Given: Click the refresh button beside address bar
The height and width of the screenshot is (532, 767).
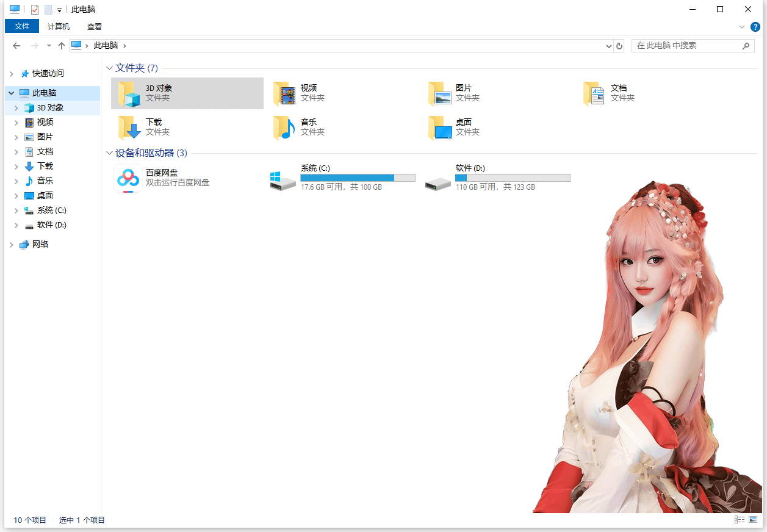Looking at the screenshot, I should tap(619, 46).
